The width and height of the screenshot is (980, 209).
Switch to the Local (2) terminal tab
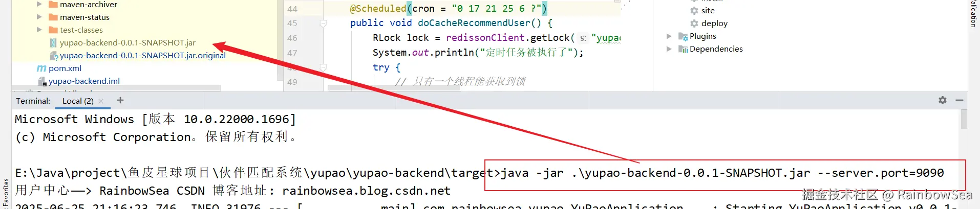pyautogui.click(x=78, y=101)
